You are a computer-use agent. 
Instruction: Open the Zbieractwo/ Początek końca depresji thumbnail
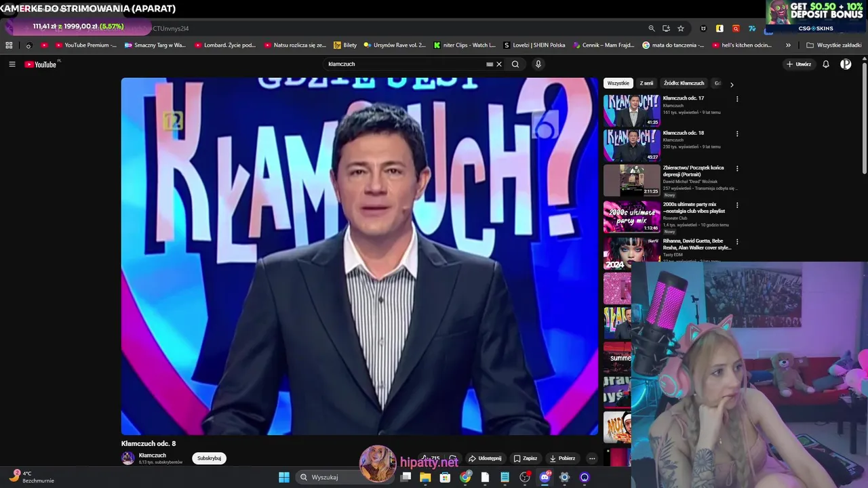(631, 180)
